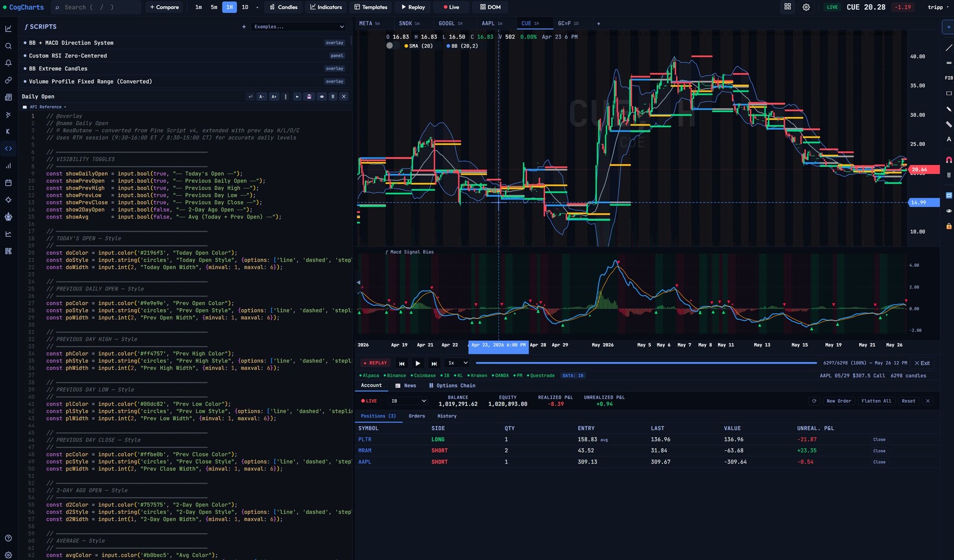Open the search magnifier in left sidebar

tap(8, 46)
